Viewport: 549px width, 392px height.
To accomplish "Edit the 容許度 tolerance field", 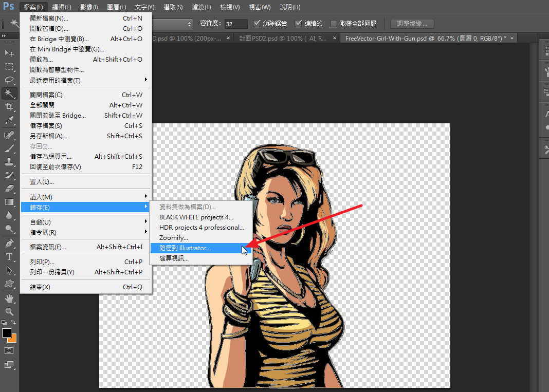I will 235,24.
